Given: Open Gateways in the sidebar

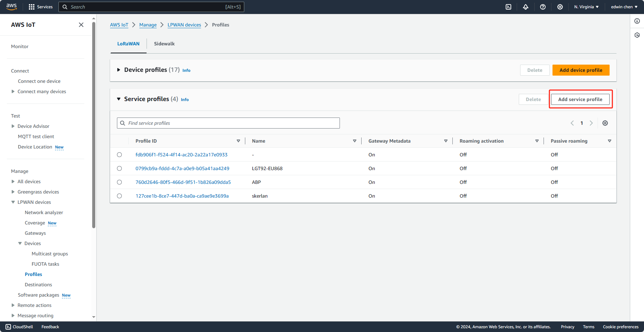Looking at the screenshot, I should [x=35, y=233].
